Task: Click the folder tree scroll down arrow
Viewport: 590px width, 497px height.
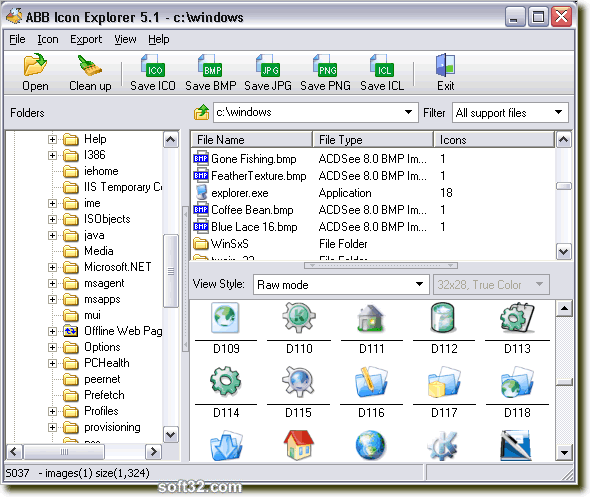Action: [170, 435]
